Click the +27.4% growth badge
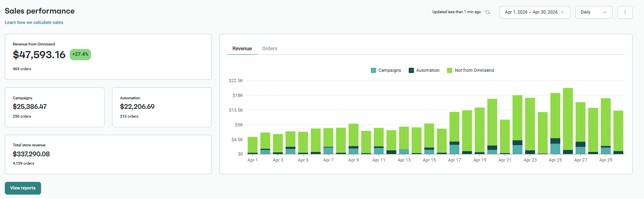This screenshot has height=199, width=644. point(80,55)
